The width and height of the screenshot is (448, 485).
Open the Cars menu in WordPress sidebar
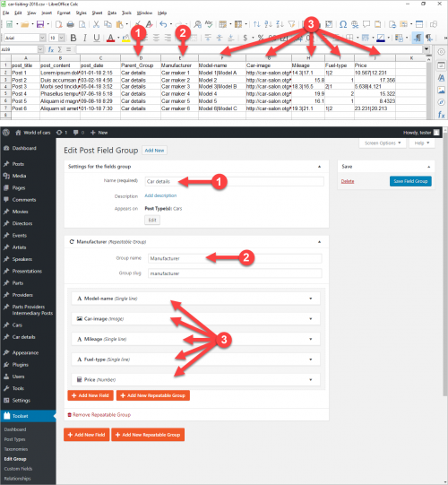(17, 325)
